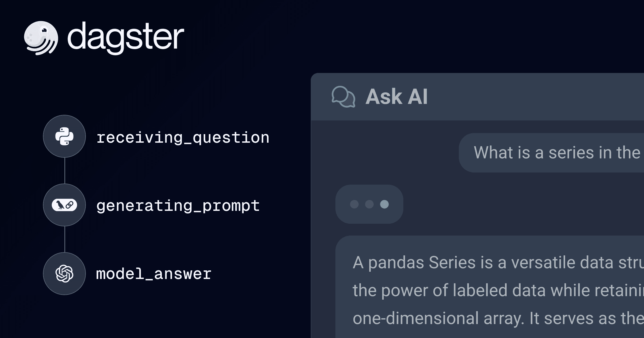Click connector line between LangChain and OpenAI nodes

pos(65,239)
